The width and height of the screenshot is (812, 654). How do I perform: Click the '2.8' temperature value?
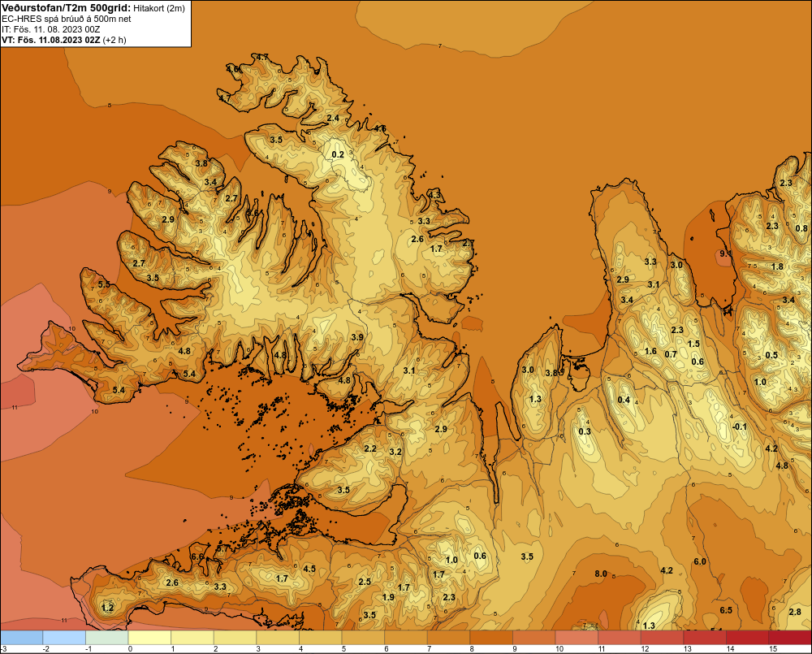pos(795,612)
